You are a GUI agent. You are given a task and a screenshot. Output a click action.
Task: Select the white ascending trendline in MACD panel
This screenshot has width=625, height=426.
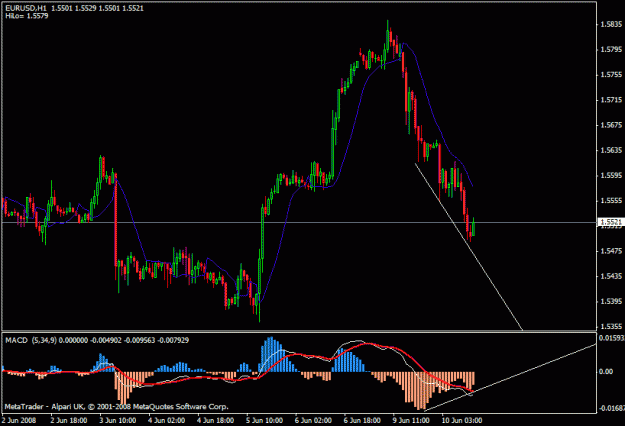coord(526,372)
